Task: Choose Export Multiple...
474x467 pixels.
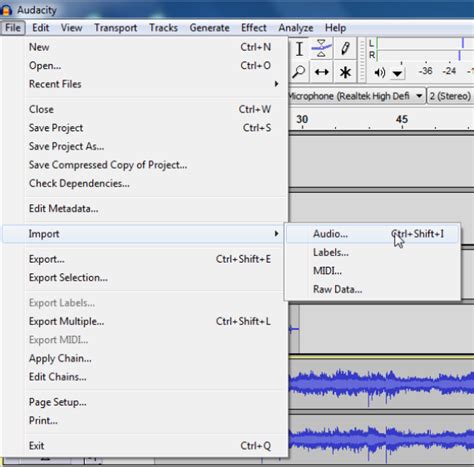Action: [146, 321]
